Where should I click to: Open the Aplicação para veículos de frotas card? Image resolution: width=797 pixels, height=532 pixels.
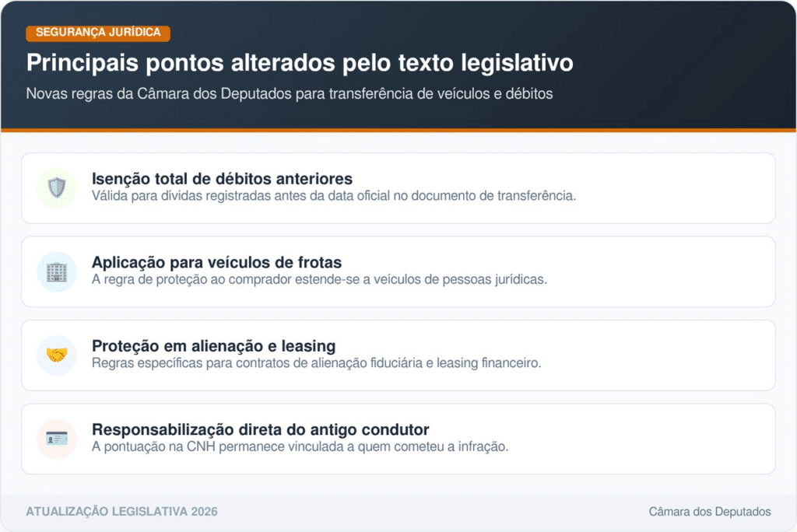click(398, 271)
